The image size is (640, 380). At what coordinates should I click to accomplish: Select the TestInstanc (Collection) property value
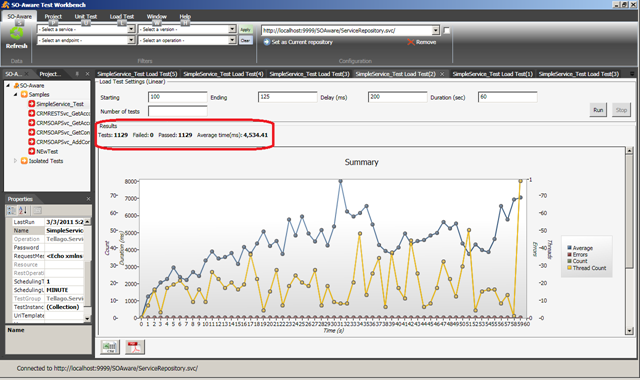click(64, 307)
